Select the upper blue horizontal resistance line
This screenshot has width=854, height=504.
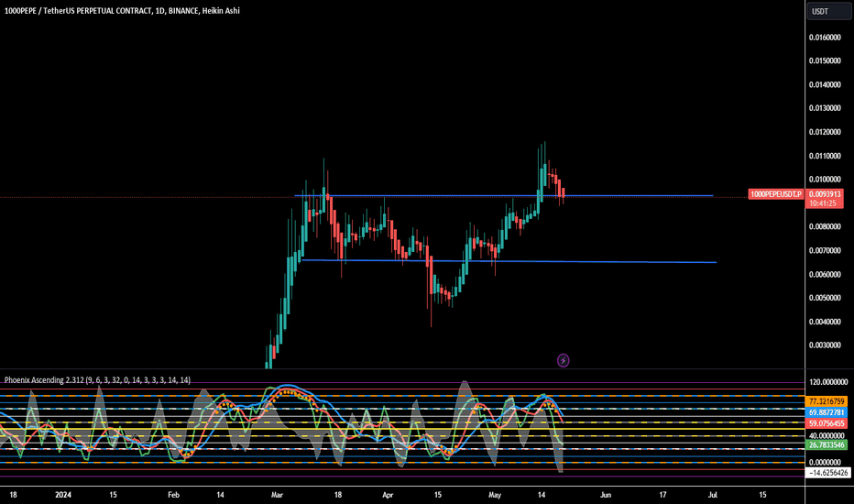503,195
